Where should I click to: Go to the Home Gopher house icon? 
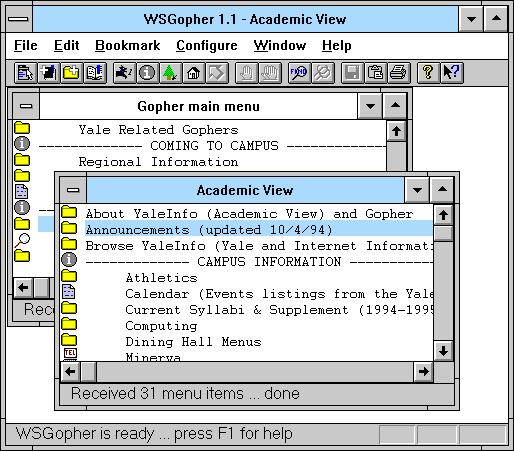click(x=194, y=72)
